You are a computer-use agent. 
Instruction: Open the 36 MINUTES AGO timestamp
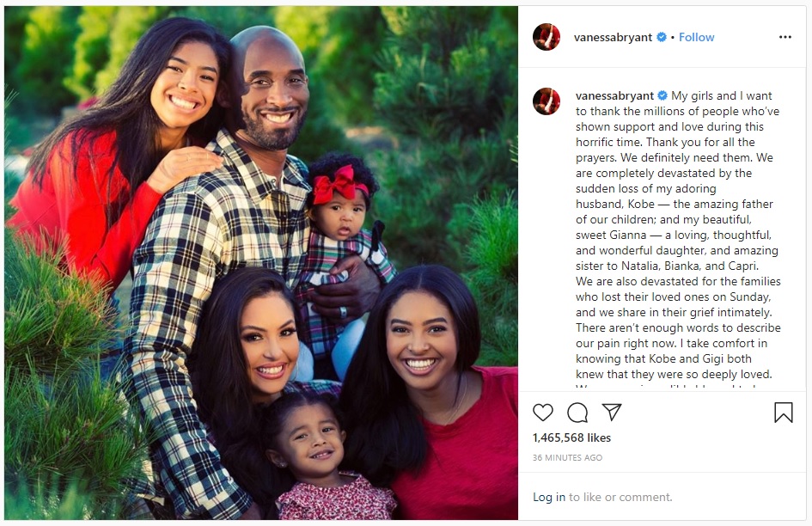coord(568,457)
